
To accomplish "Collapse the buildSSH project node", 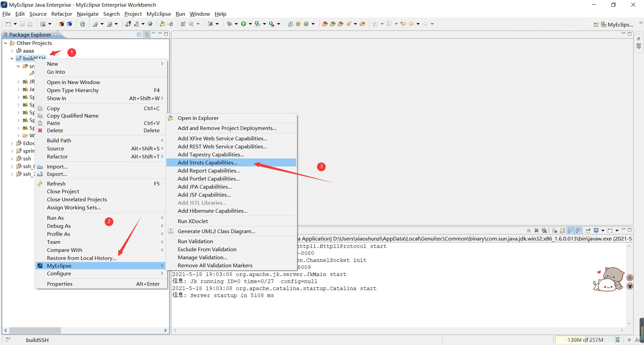I will click(12, 58).
